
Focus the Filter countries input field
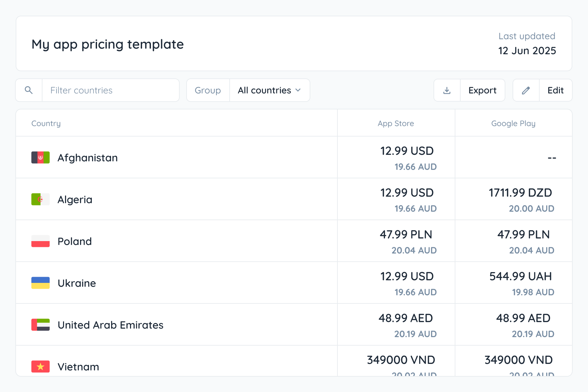tap(110, 90)
